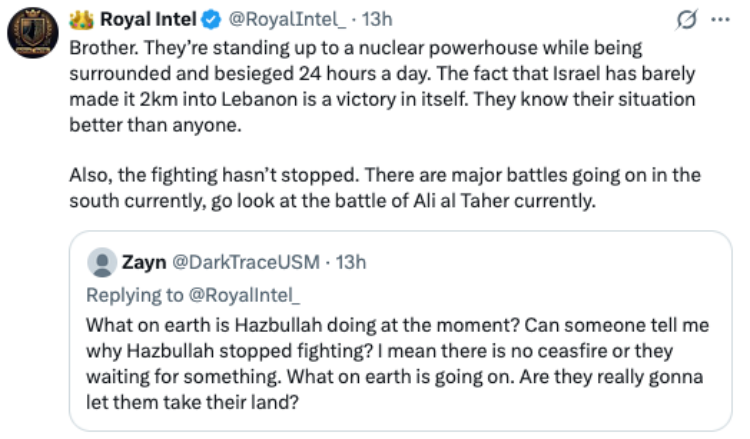This screenshot has height=439, width=750.
Task: Click the blue verified badge icon
Action: (x=211, y=20)
